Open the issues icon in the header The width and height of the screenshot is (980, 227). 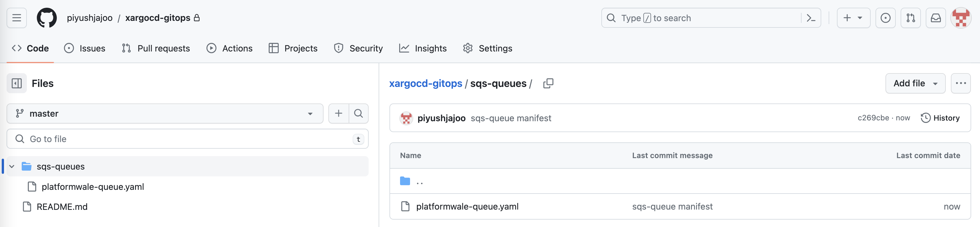tap(885, 18)
